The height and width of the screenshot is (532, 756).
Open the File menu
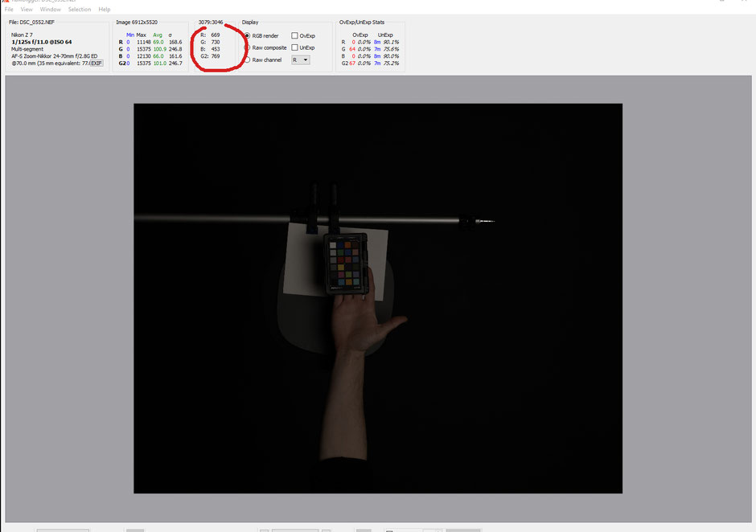[9, 9]
